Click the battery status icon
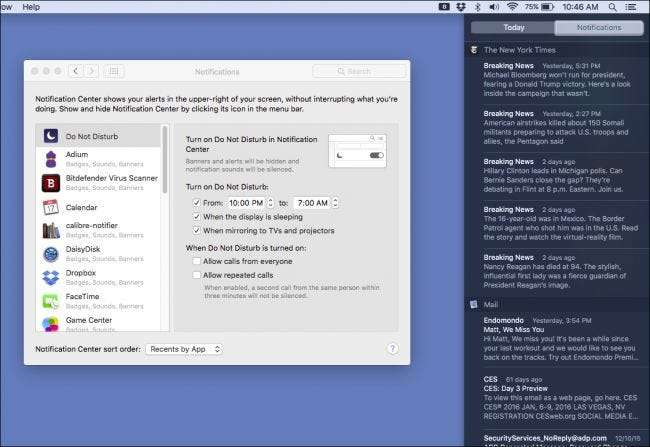This screenshot has width=650, height=447. pos(548,7)
